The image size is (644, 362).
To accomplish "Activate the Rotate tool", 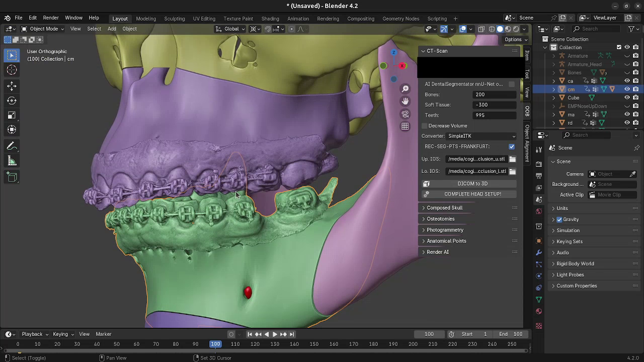I will [12, 101].
